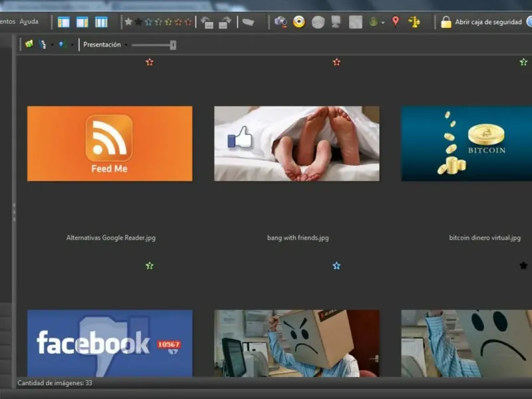Click the black star above the sad box thumbnail
Image resolution: width=532 pixels, height=399 pixels.
(523, 265)
